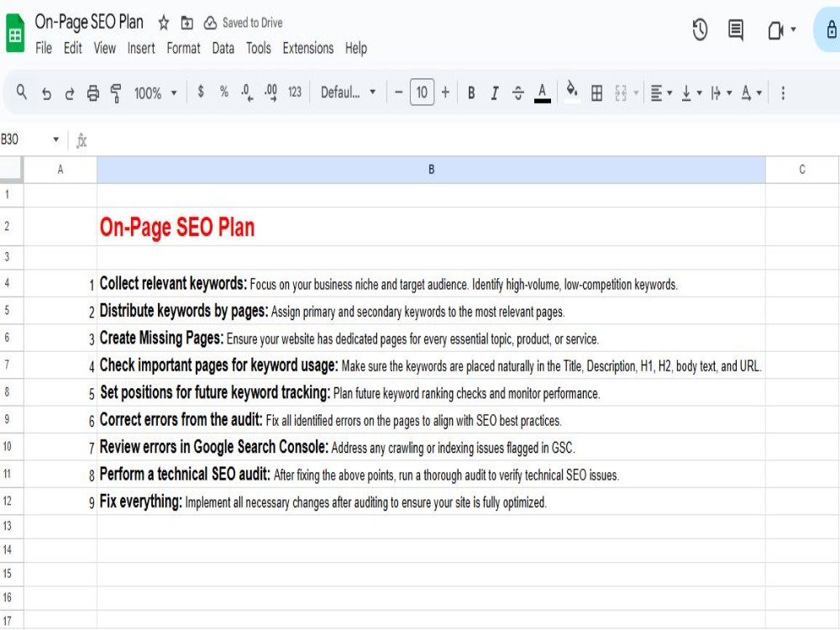Open the Data menu

(x=223, y=48)
